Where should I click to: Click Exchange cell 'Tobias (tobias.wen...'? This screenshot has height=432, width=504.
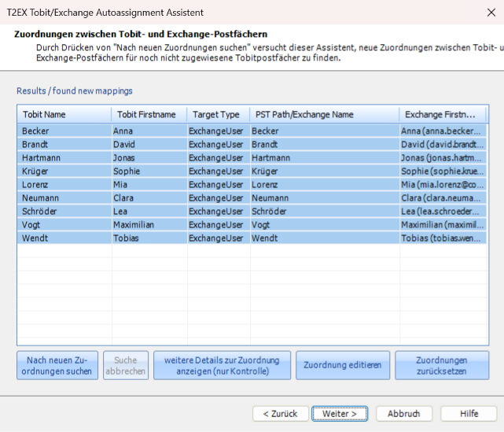[443, 238]
